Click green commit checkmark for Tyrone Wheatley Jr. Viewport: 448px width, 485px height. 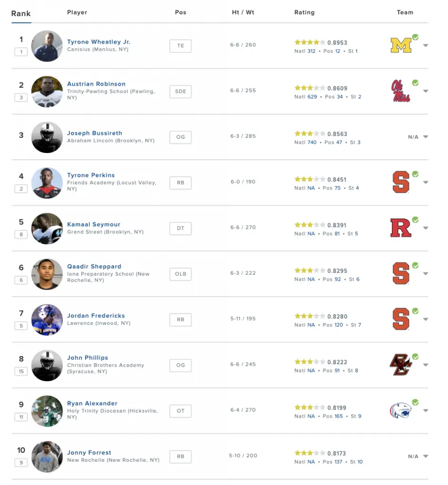click(x=415, y=37)
